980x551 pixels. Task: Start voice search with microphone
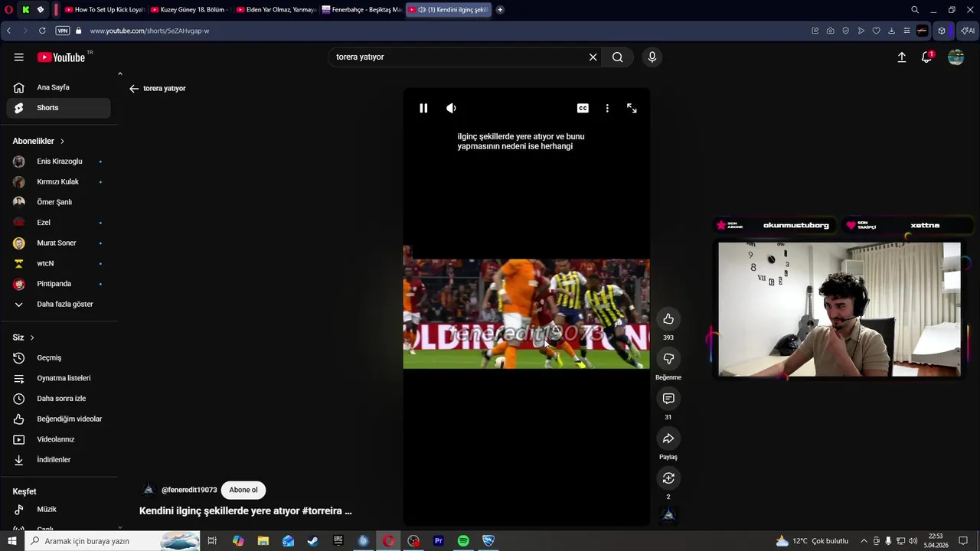[x=652, y=57]
